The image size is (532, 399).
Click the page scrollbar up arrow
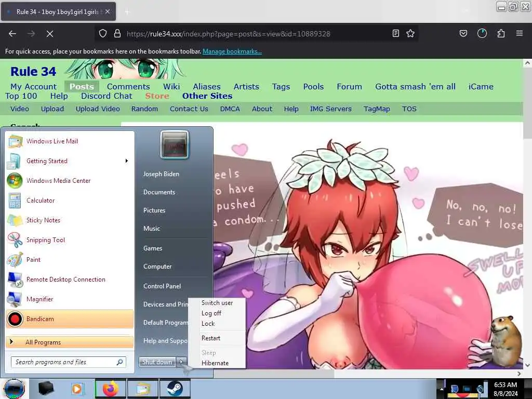pyautogui.click(x=527, y=63)
